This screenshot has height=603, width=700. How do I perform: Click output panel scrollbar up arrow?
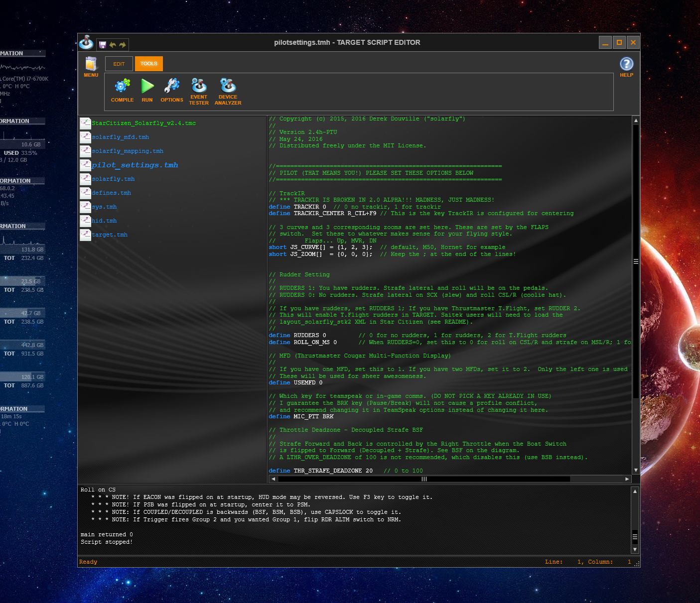pos(635,491)
